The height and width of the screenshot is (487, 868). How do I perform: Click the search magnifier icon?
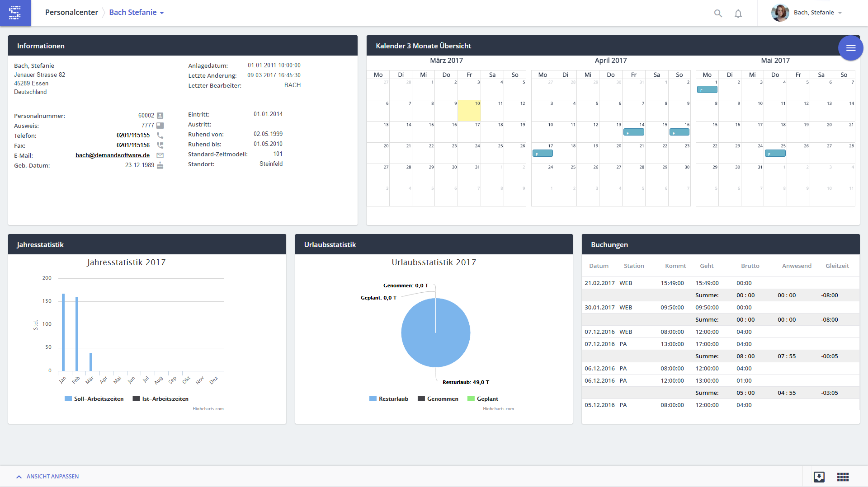point(718,13)
